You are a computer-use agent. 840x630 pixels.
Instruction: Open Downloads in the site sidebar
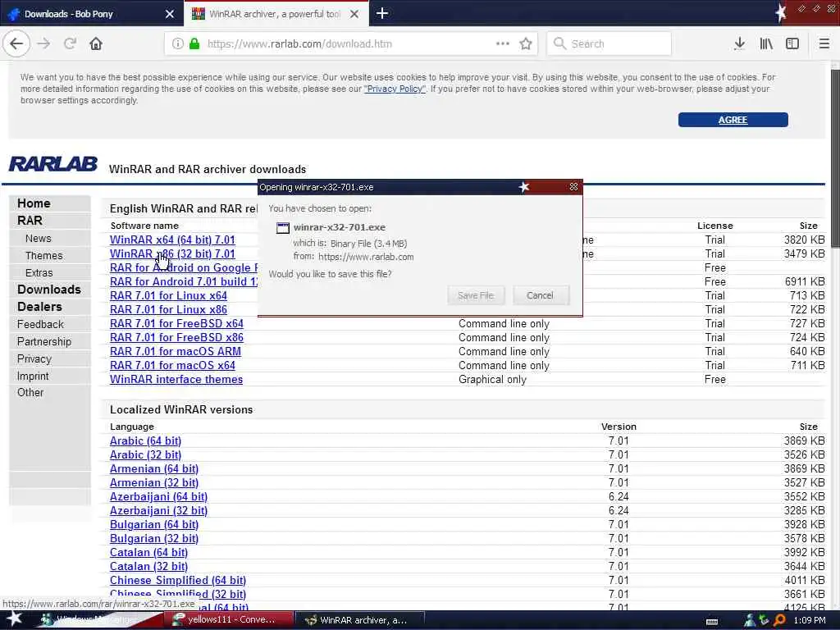[50, 290]
